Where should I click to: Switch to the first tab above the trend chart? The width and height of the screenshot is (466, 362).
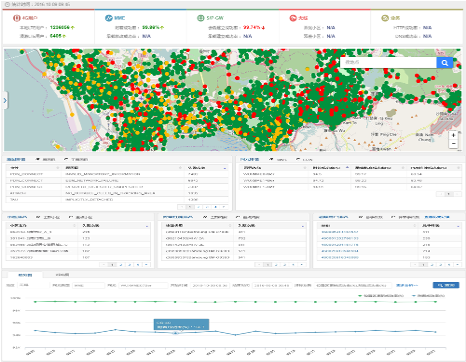25,275
